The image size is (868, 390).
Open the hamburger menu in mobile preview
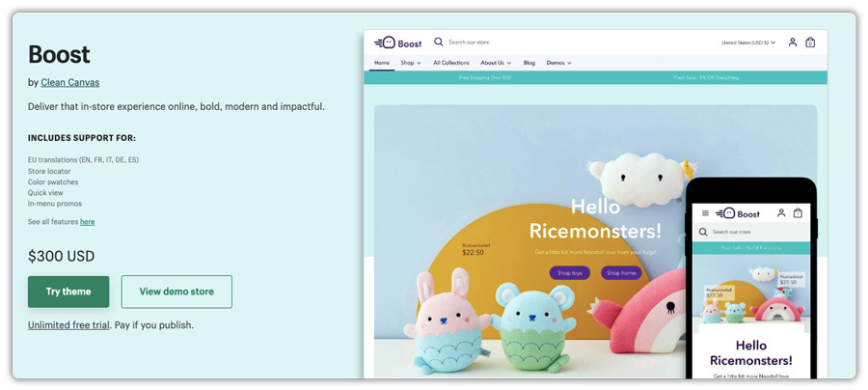point(705,213)
